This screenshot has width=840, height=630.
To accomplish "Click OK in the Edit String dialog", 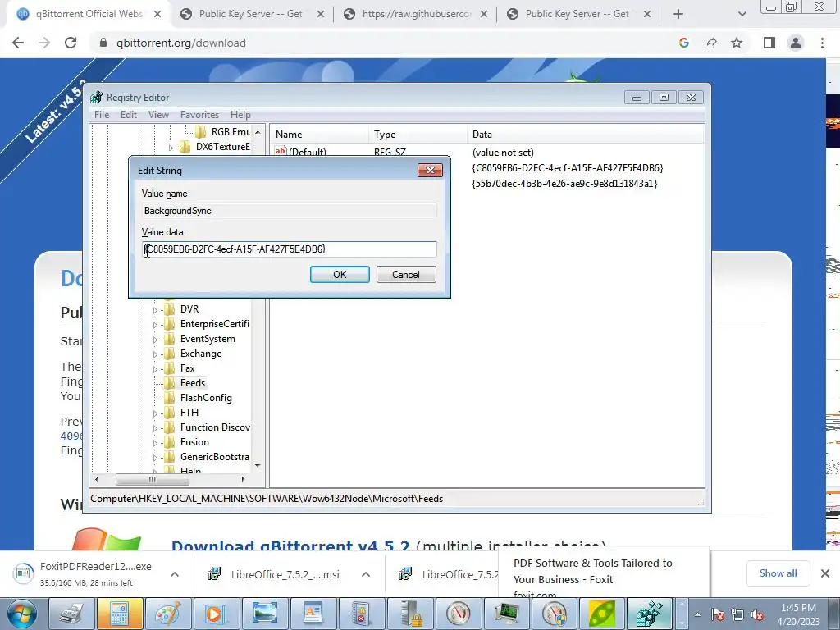I will (x=340, y=274).
